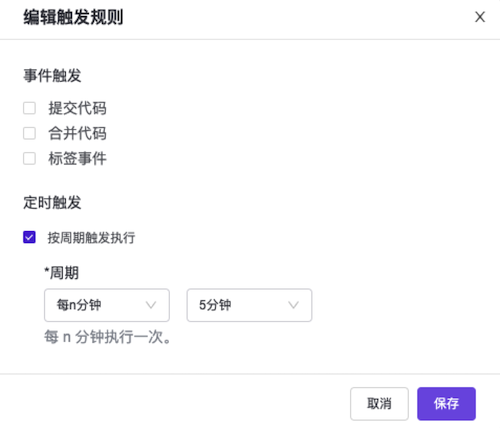This screenshot has width=500, height=428.
Task: Enable the 提交代码 checkbox
Action: [29, 108]
